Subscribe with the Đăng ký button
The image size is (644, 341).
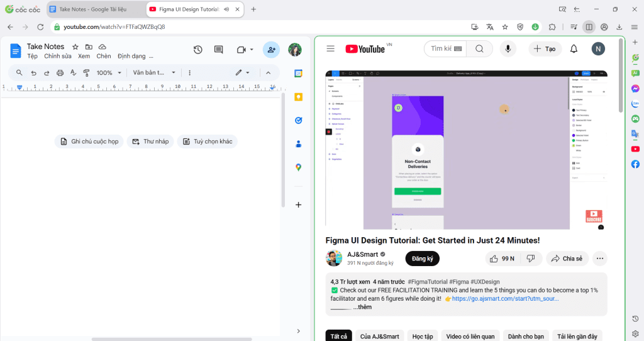point(422,259)
